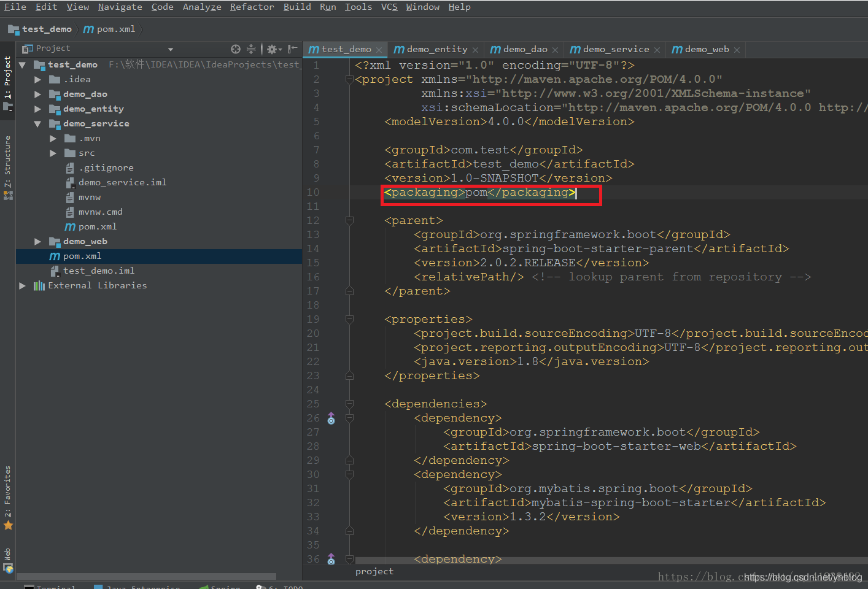Fold the project tag at line 2
This screenshot has width=868, height=589.
(349, 80)
